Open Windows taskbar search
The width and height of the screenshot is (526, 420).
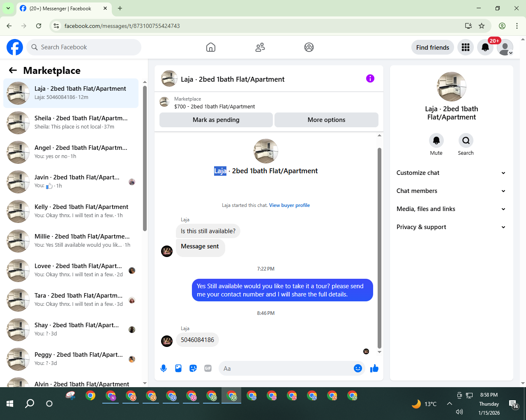point(30,404)
